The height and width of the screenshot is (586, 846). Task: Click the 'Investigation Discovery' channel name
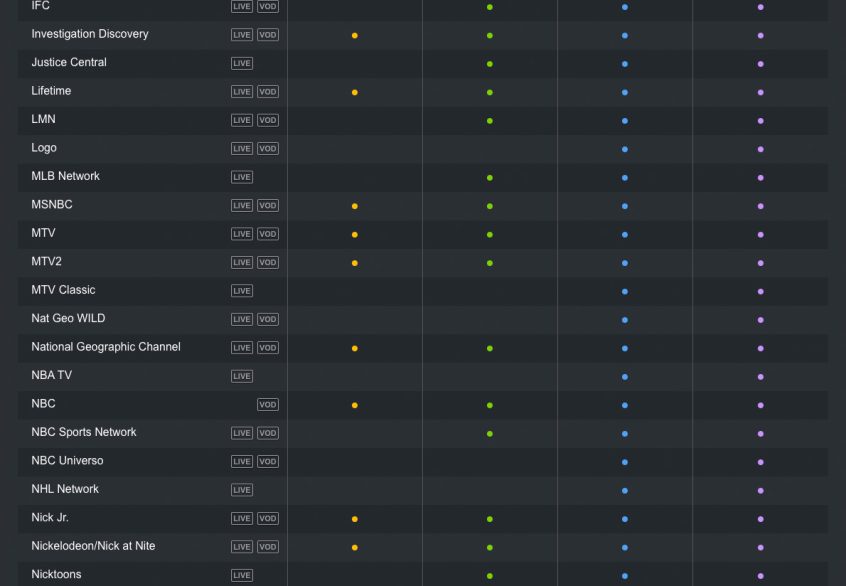click(90, 34)
